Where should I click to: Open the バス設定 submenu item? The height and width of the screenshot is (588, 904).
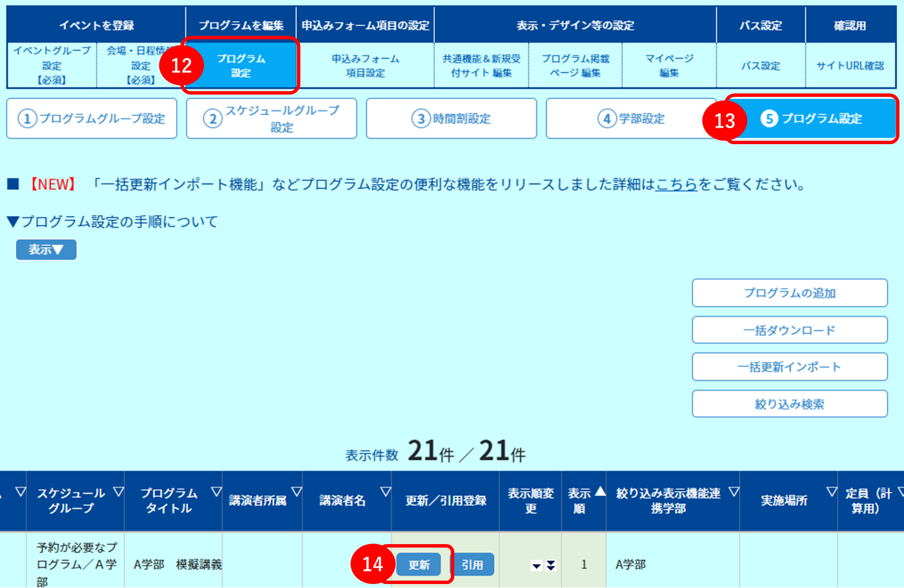point(761,66)
